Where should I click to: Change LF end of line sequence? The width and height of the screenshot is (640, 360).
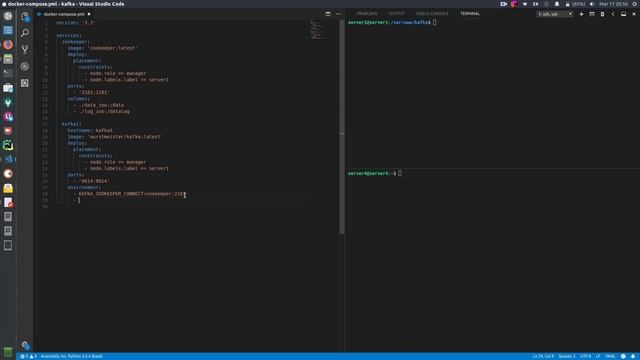click(x=598, y=356)
